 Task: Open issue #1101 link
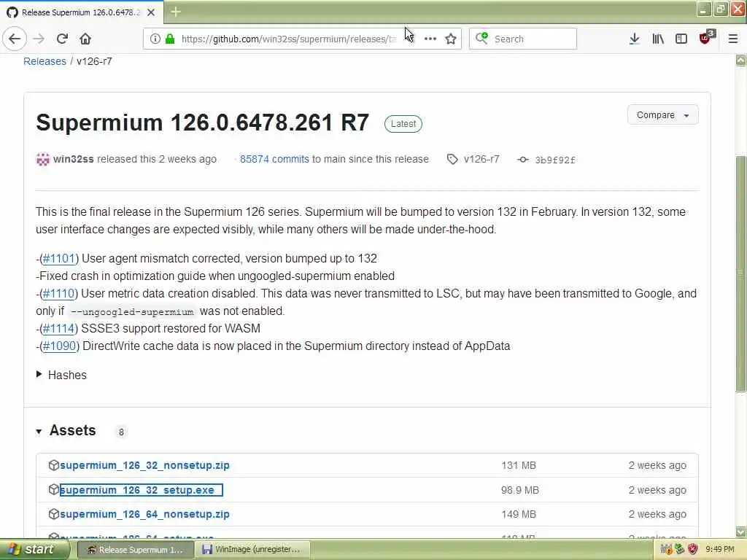tap(59, 259)
